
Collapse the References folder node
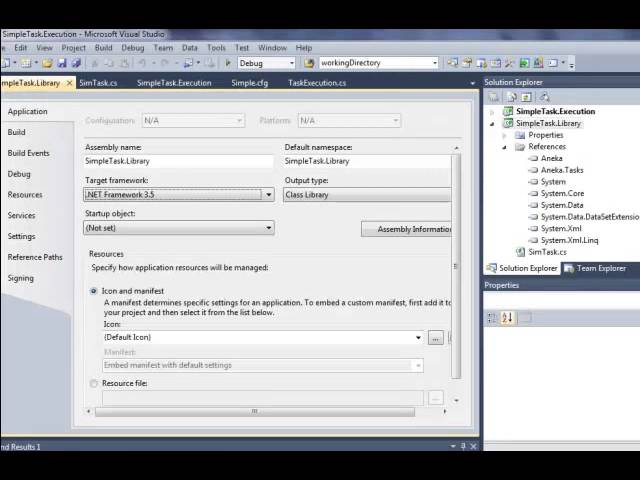pos(504,147)
